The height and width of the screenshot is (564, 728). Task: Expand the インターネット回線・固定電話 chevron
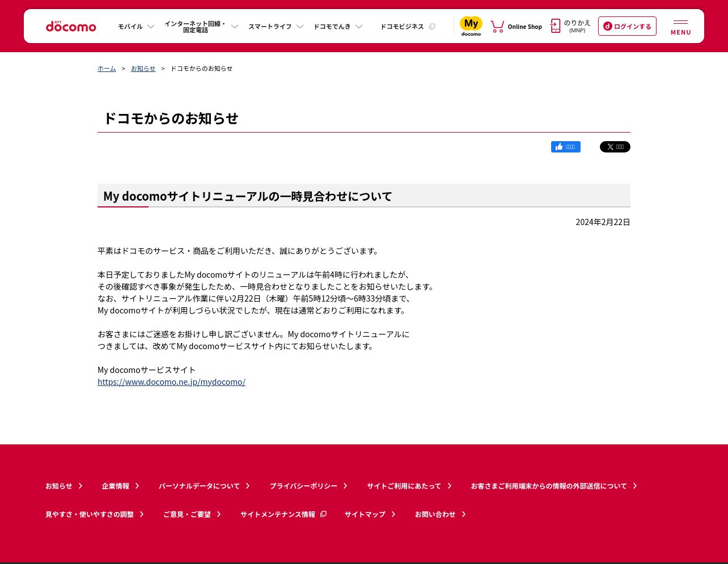pos(235,27)
